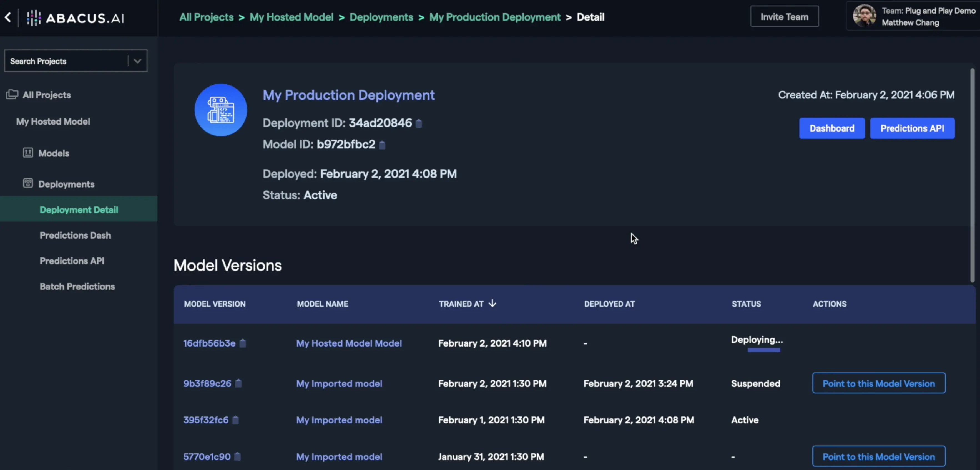The height and width of the screenshot is (470, 980).
Task: Go to Models in the sidebar
Action: (x=54, y=153)
